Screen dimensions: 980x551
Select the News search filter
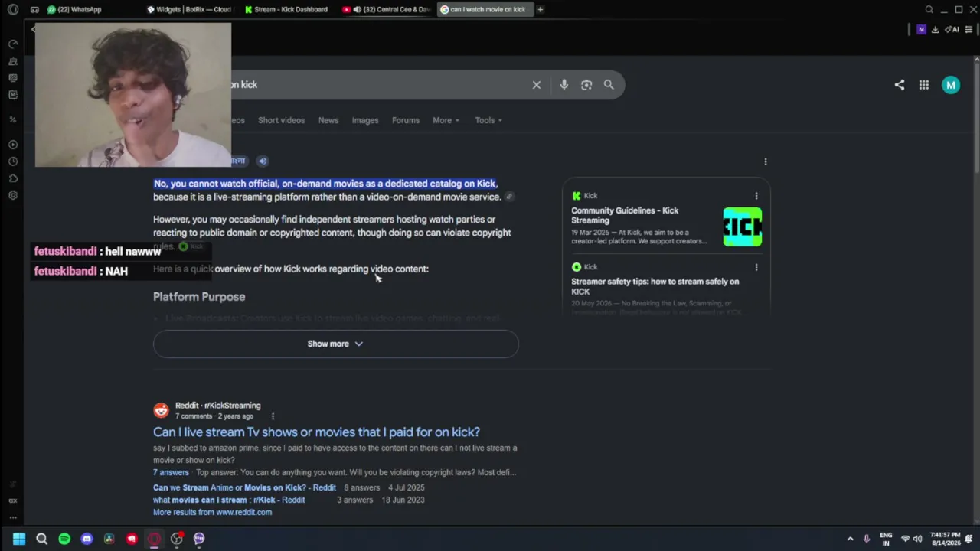tap(328, 120)
